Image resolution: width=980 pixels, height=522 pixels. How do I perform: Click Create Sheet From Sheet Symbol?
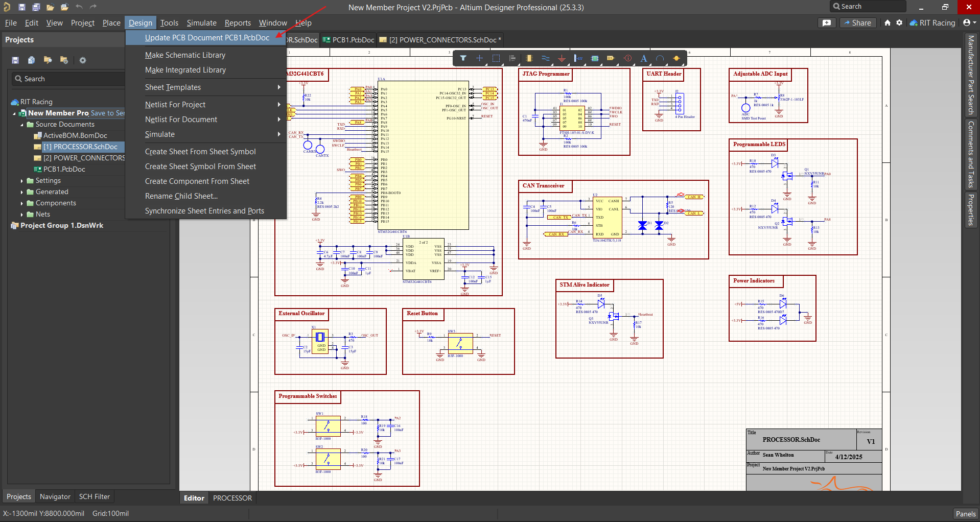point(206,152)
